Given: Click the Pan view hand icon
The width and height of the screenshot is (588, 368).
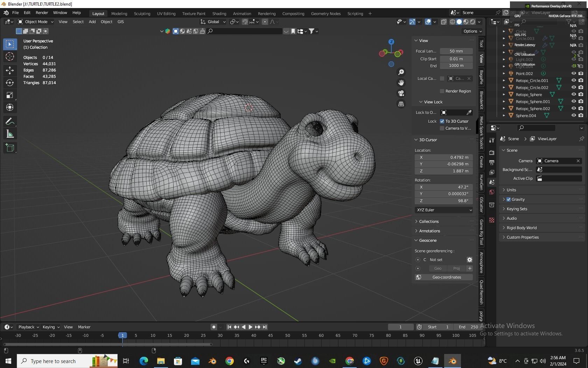Looking at the screenshot, I should (x=401, y=83).
